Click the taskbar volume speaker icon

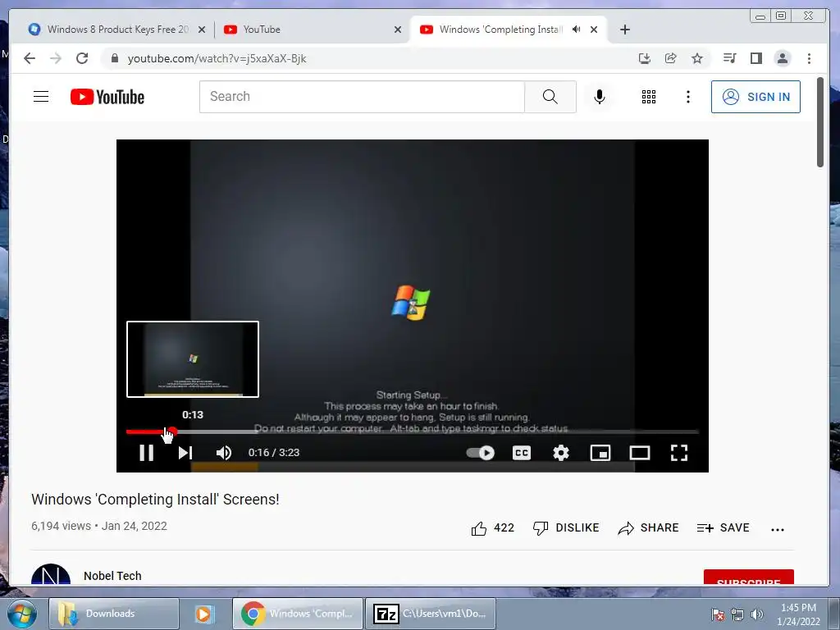(x=757, y=614)
